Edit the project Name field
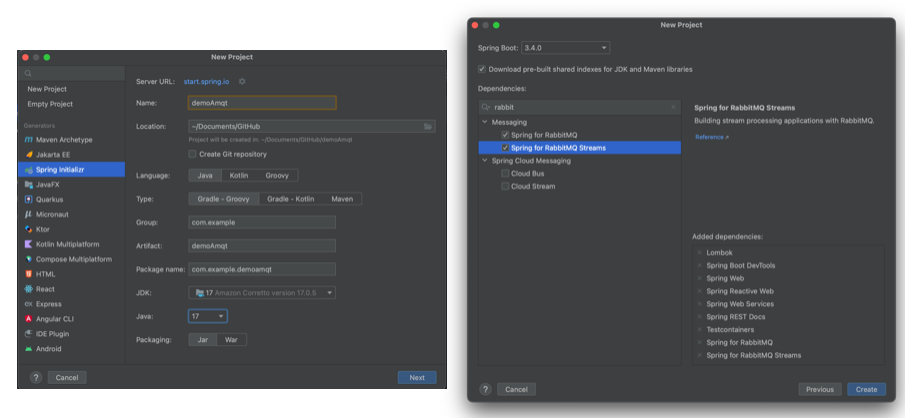The height and width of the screenshot is (418, 905). click(262, 103)
